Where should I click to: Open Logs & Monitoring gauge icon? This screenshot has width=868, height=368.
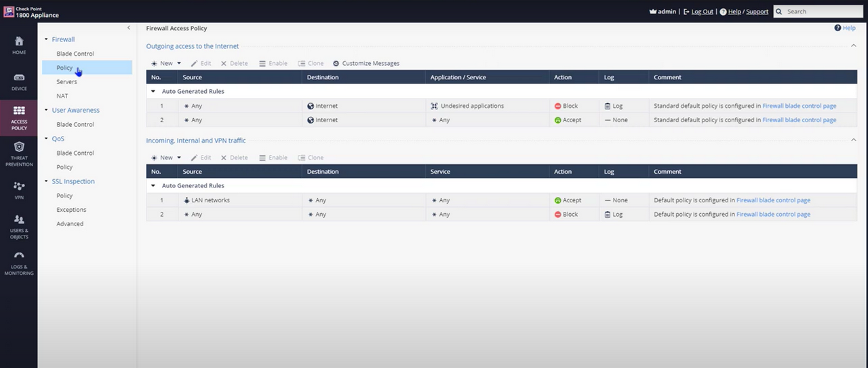[x=19, y=256]
